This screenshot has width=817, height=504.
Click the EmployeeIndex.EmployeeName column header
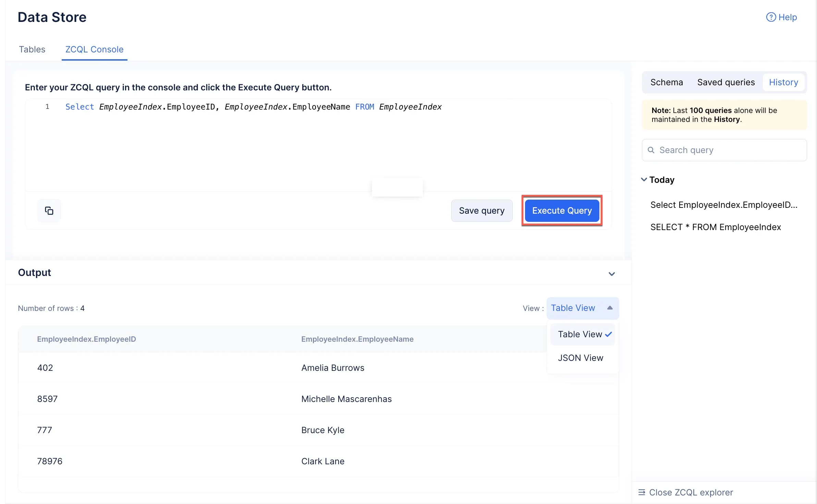[357, 339]
